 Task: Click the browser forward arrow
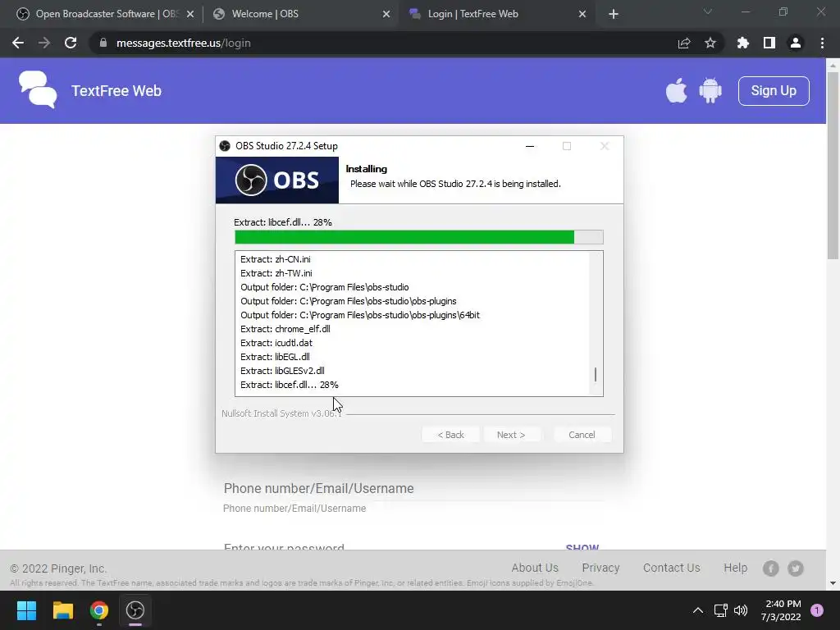point(44,43)
